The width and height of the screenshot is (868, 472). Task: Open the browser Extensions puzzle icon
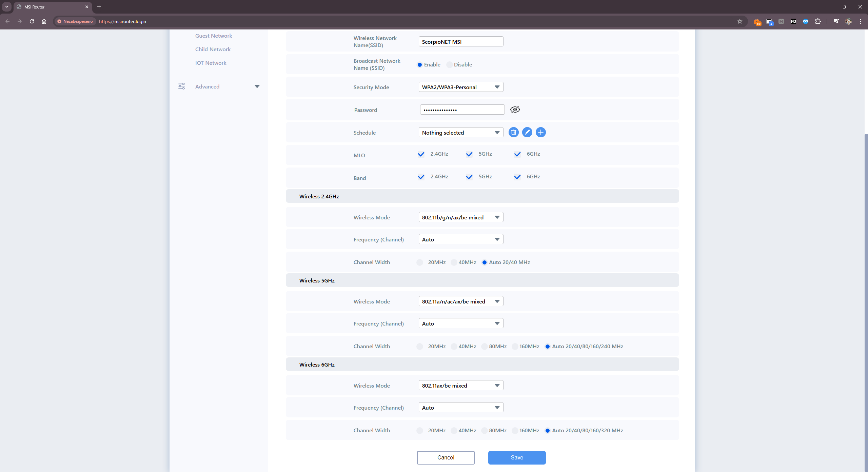point(818,21)
